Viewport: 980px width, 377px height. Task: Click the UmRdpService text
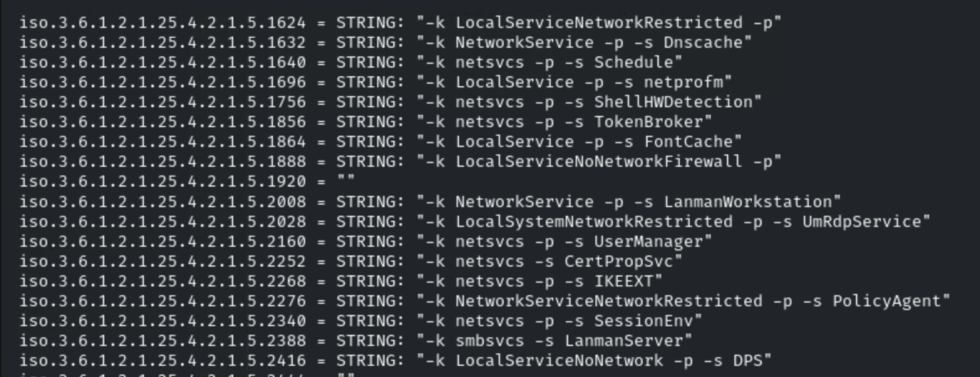(862, 222)
